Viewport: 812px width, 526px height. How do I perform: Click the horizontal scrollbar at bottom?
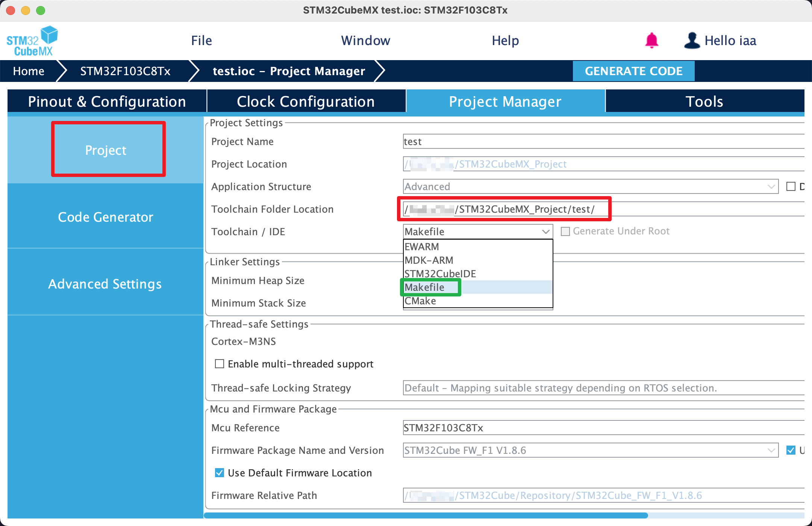pyautogui.click(x=426, y=515)
